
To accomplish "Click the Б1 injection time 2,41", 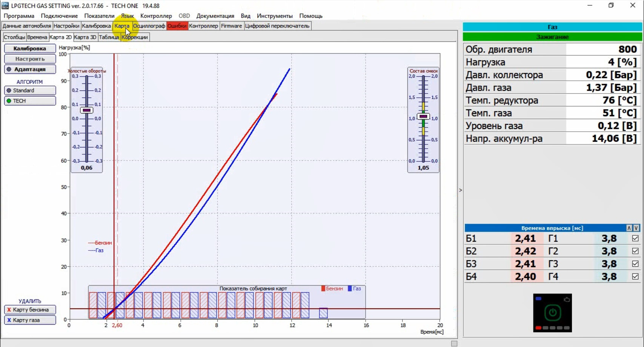I will (526, 238).
